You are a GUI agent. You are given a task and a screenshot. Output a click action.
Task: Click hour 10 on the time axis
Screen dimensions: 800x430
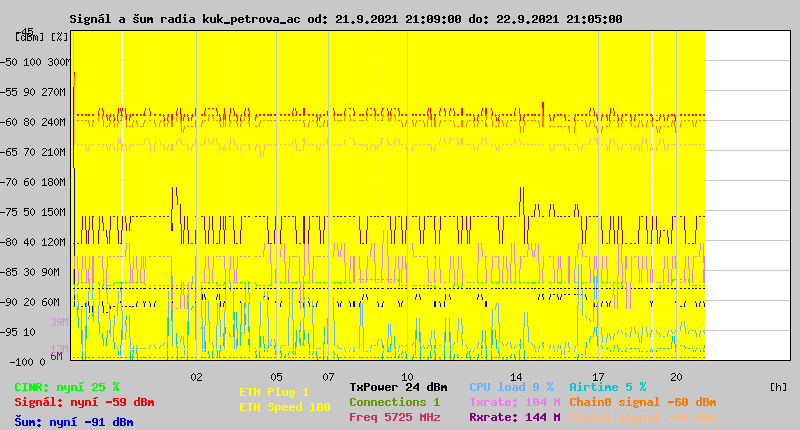coord(407,377)
